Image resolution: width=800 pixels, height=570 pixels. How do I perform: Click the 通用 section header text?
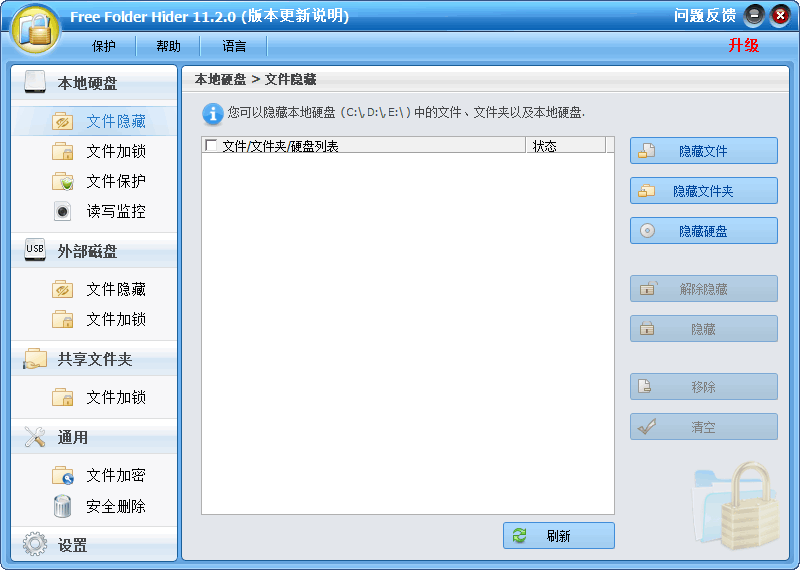72,437
